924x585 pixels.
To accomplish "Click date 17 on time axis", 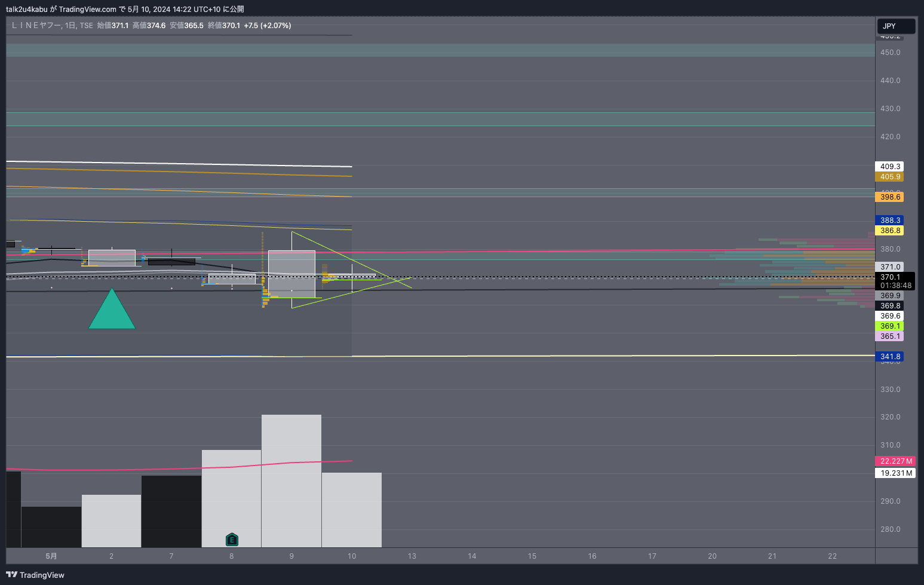I will coord(652,556).
